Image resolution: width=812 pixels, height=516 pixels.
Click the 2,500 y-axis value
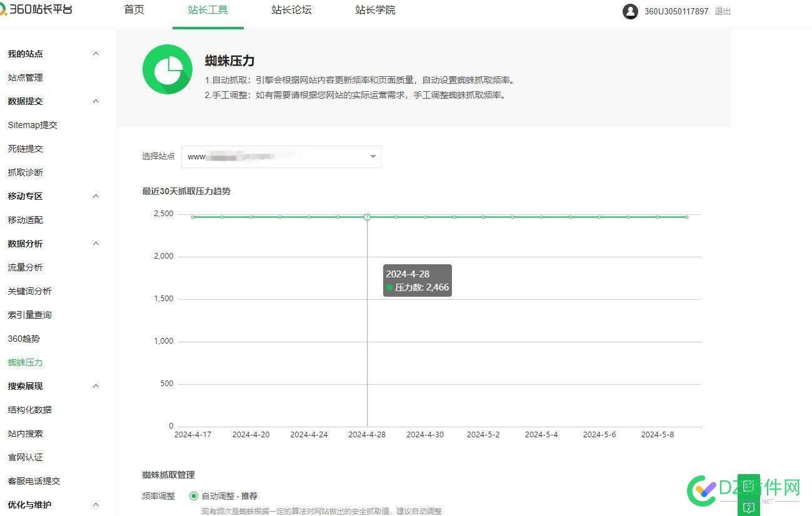tap(164, 214)
